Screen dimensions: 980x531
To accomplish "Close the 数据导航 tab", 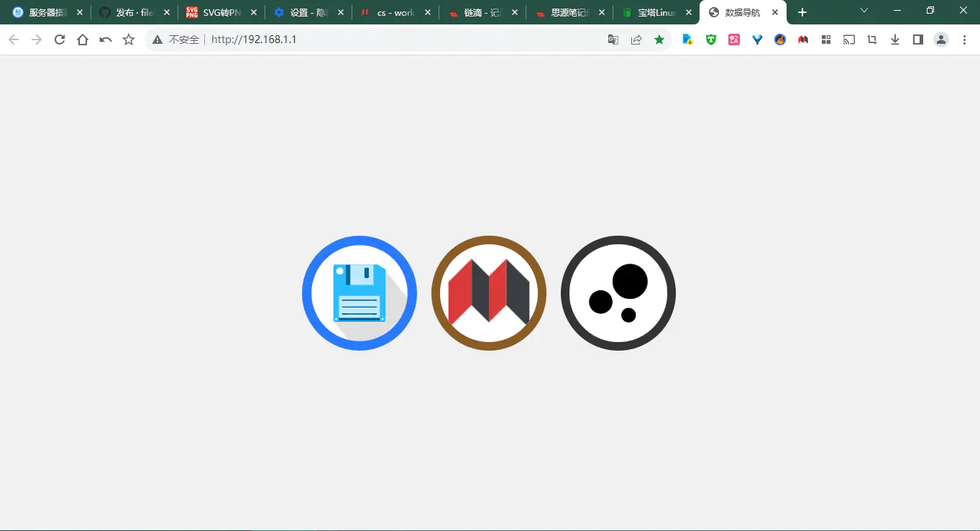I will pyautogui.click(x=775, y=12).
